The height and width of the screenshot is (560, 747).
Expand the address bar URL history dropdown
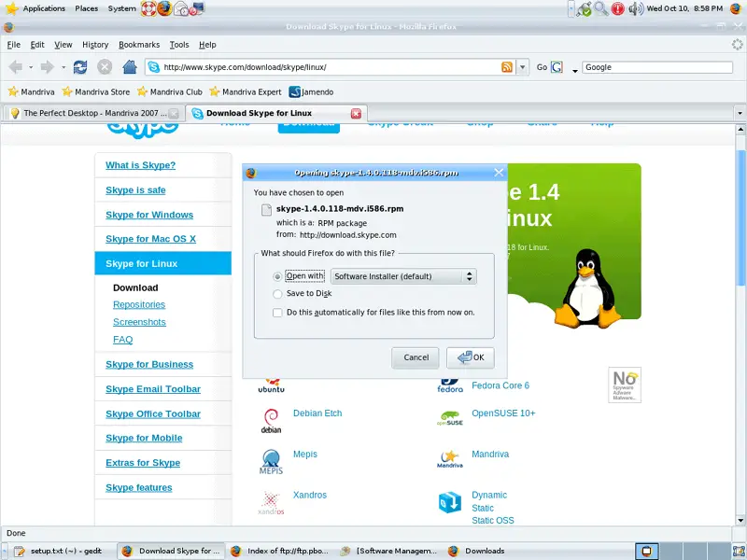(x=523, y=67)
